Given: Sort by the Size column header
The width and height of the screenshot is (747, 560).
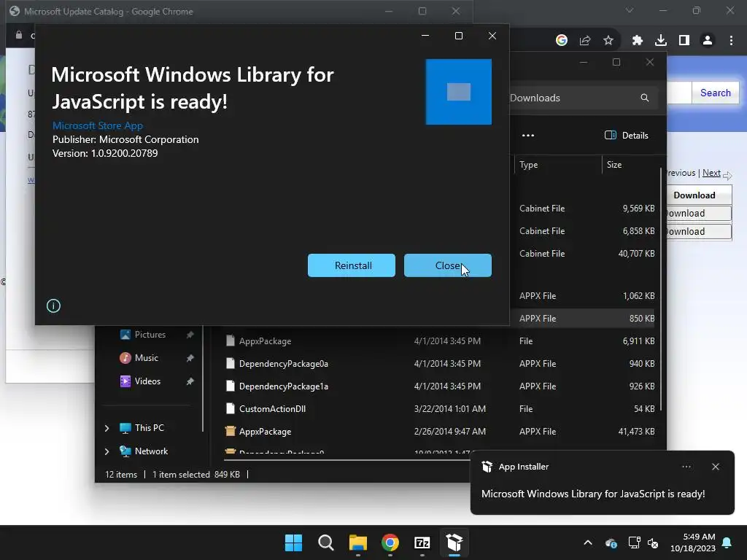Looking at the screenshot, I should click(x=631, y=165).
